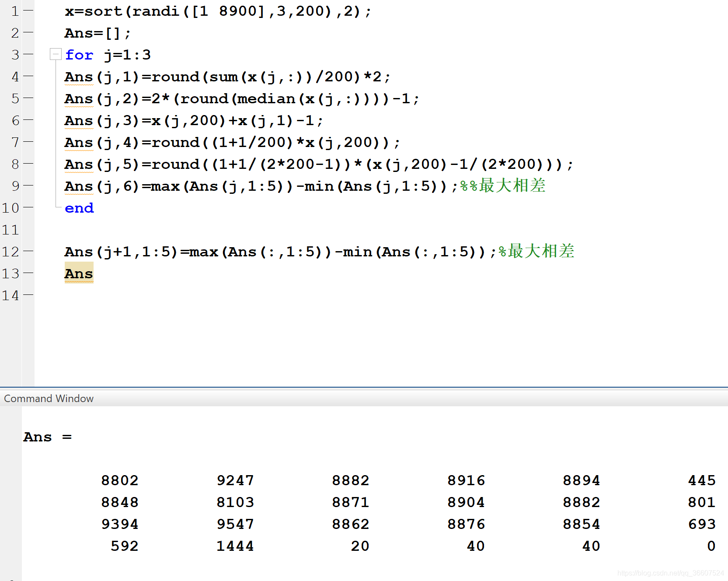Click the %最大相差 comment on line 12
The image size is (728, 581).
point(536,251)
